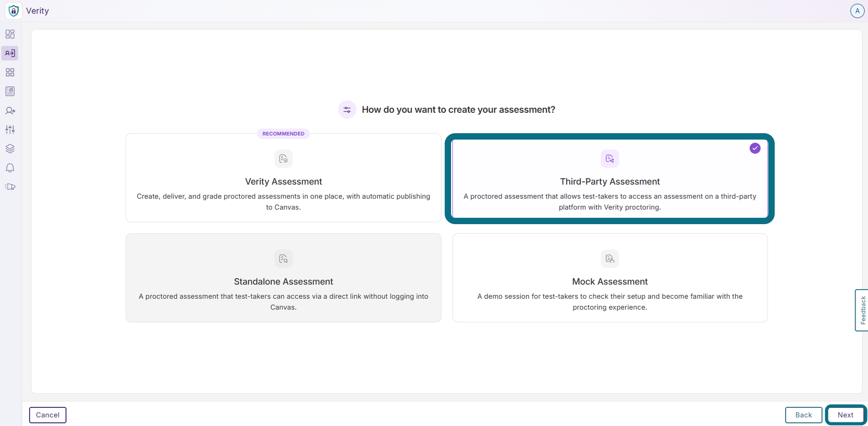Click the filter sliders icon beside the heading

pos(347,110)
